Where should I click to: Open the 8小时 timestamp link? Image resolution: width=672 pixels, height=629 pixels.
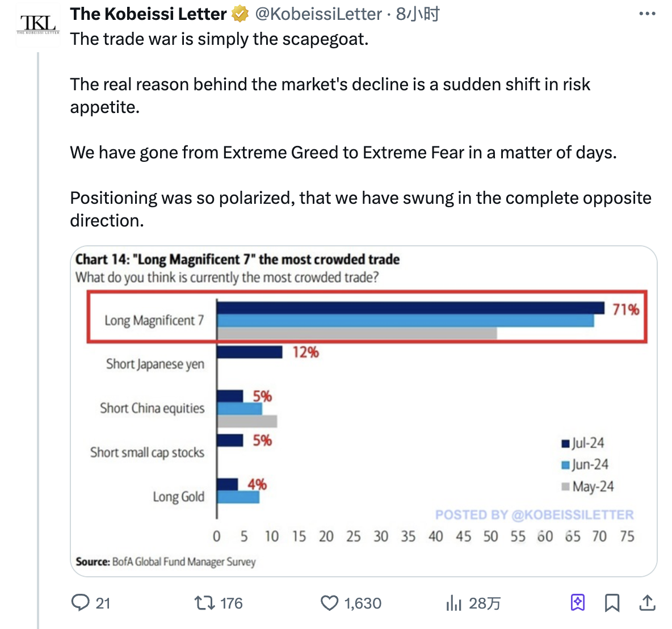coord(418,14)
